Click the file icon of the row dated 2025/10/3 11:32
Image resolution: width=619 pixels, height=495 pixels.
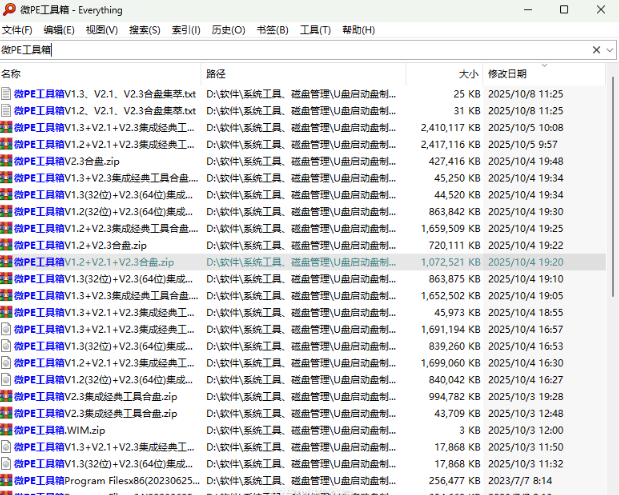[6, 464]
